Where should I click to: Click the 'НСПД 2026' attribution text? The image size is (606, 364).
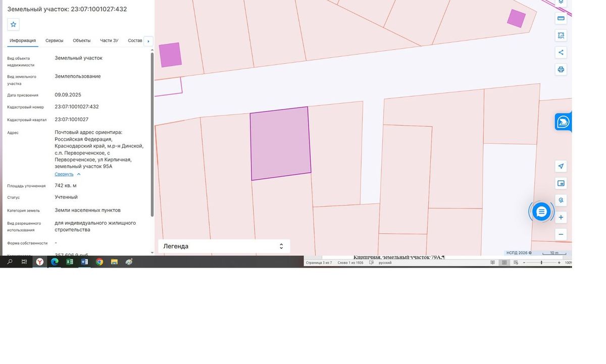point(519,253)
